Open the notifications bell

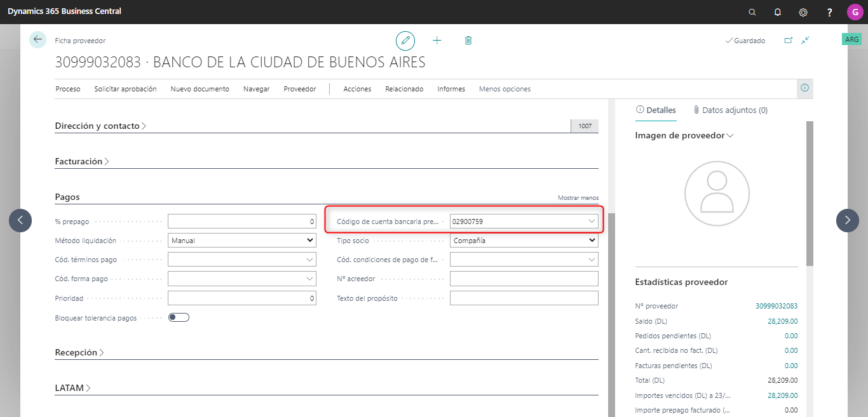click(778, 12)
